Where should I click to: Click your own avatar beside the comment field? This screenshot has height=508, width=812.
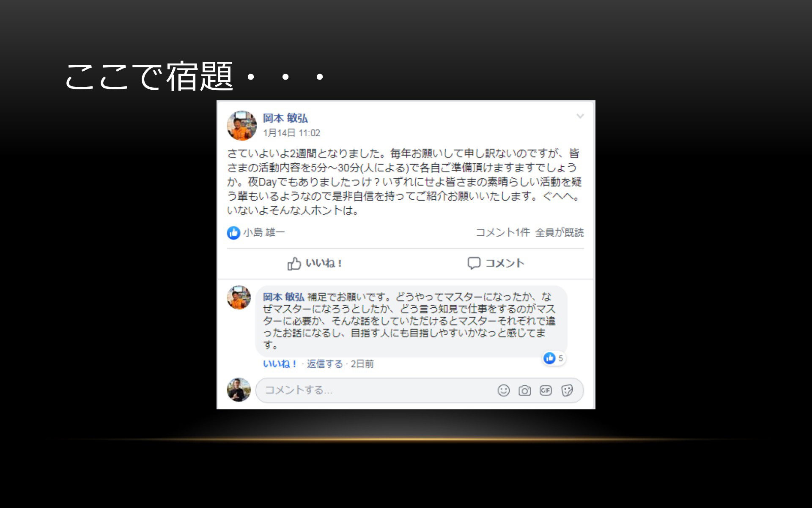239,390
